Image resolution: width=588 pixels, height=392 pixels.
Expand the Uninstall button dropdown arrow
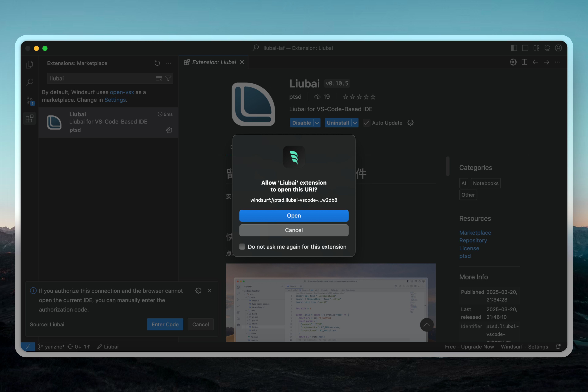[355, 123]
